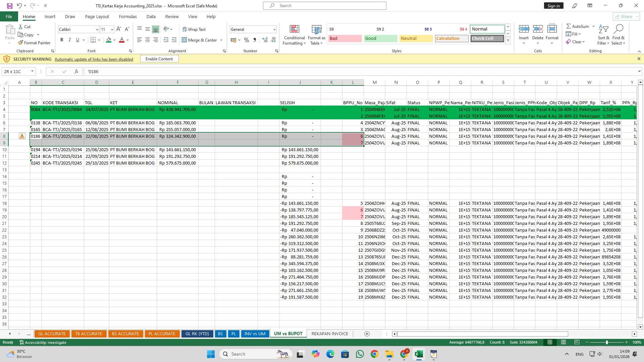
Task: Click Sort & Filter icon
Action: (603, 34)
